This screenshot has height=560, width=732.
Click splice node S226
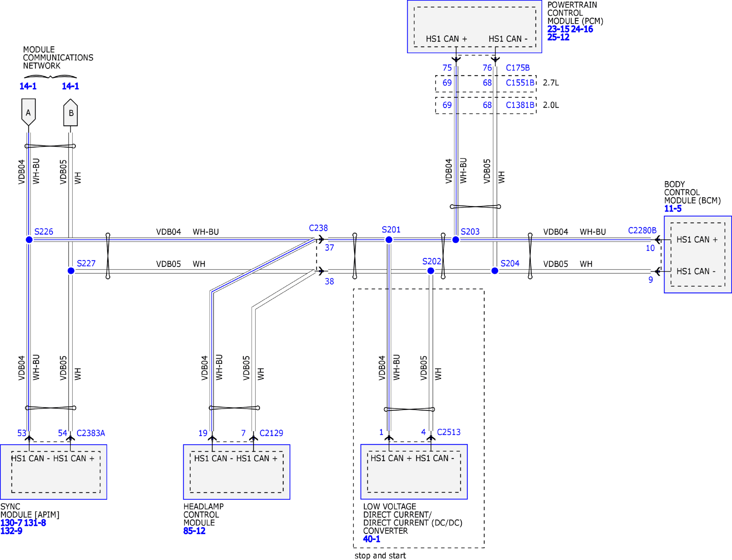click(x=29, y=240)
